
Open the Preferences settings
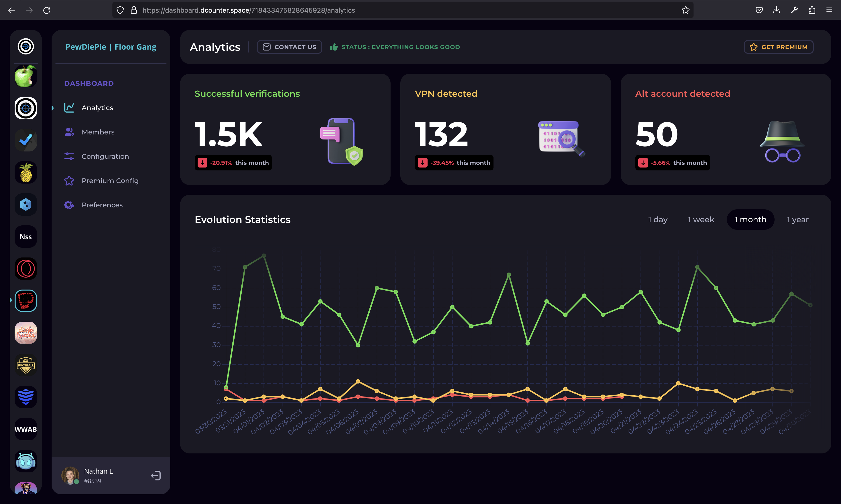[102, 205]
